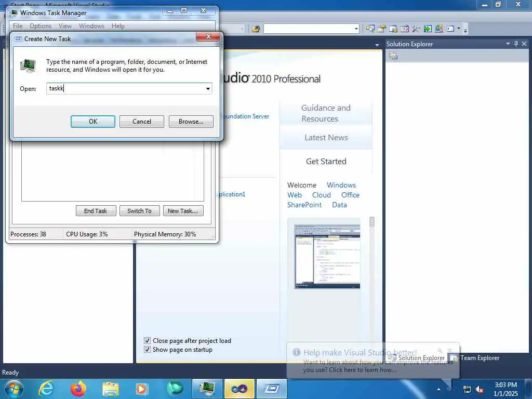Switch to Task Manager taskbar button
The image size is (532, 399).
tap(207, 389)
